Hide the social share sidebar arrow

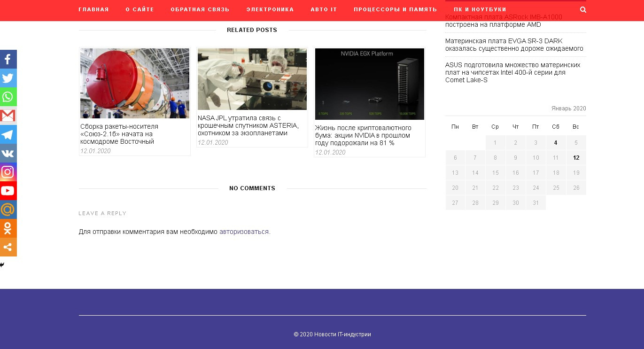[x=2, y=265]
